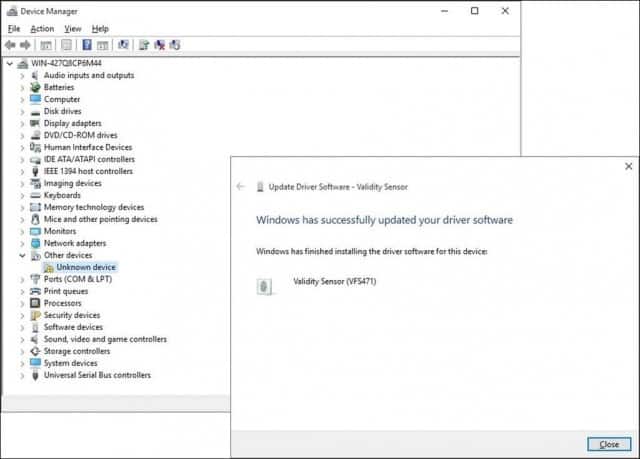Open the View menu

tap(73, 29)
